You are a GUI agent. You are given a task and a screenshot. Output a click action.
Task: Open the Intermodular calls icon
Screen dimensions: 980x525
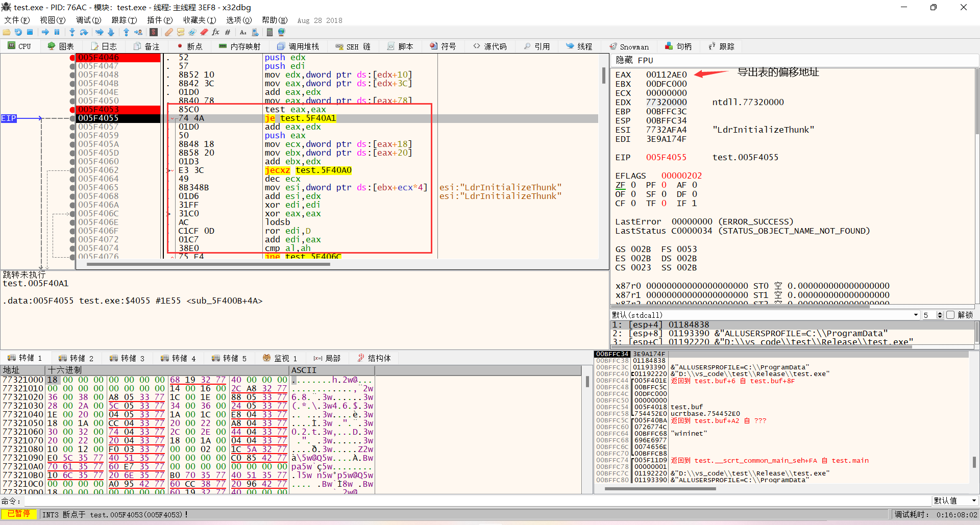click(255, 32)
